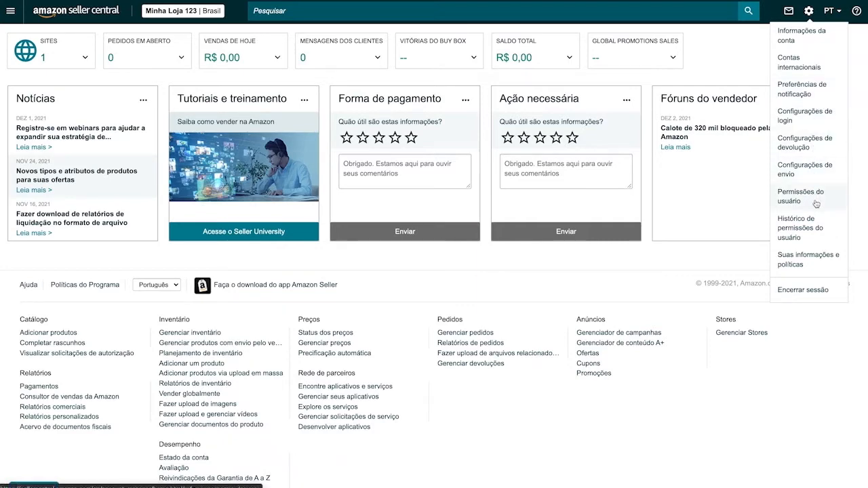Click the Amazon Seller app bag icon

click(x=202, y=285)
